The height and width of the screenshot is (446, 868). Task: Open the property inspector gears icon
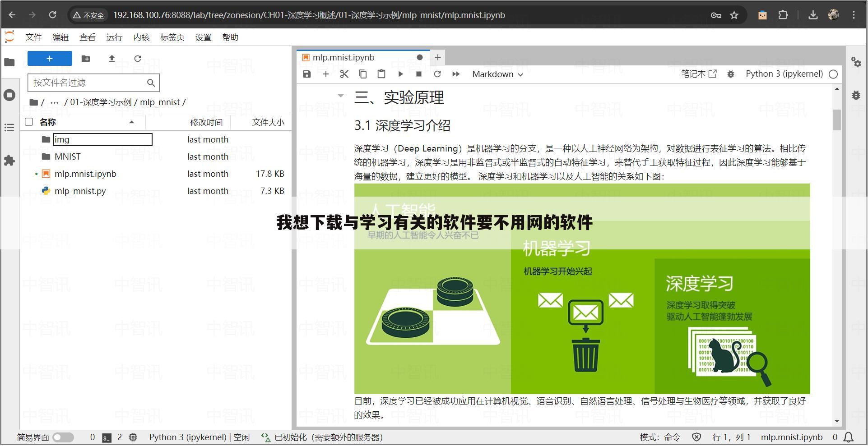click(x=856, y=62)
